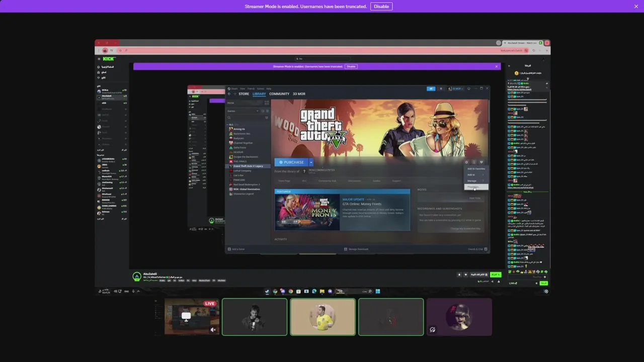Select the helmet avatar participant tile

459,317
